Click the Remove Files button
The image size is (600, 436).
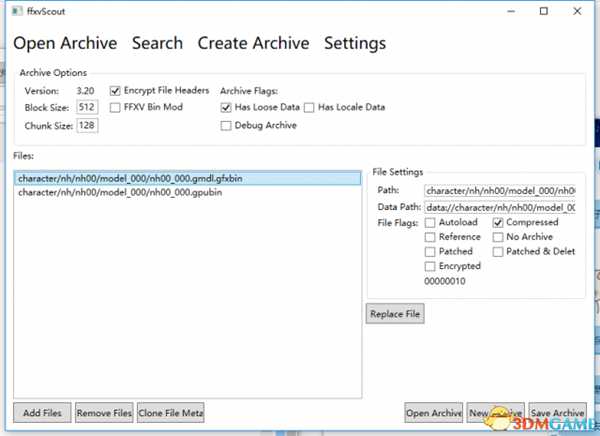(x=104, y=413)
